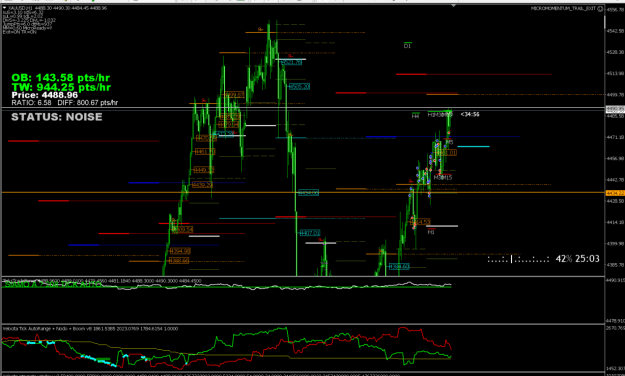Select the 'OB: 143.58 pts/hr' label

tap(61, 78)
